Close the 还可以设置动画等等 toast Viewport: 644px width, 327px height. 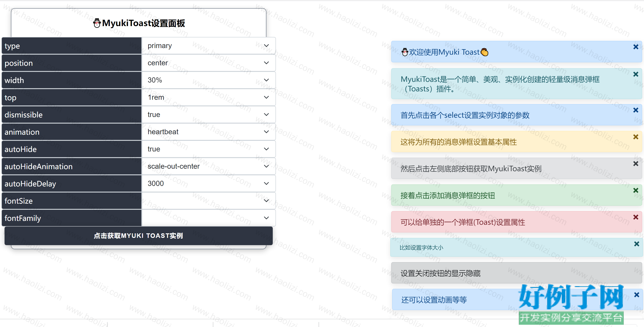(x=637, y=295)
